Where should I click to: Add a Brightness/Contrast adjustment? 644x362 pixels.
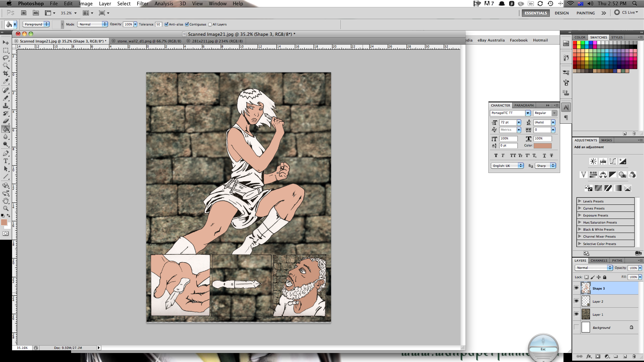click(x=593, y=161)
